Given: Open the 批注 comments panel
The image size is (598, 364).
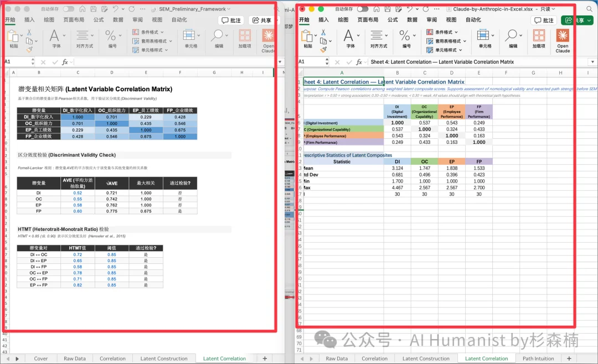Looking at the screenshot, I should 231,19.
